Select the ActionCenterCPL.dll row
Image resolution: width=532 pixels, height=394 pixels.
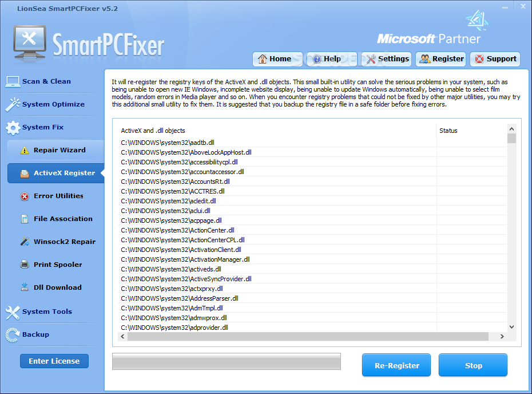[x=312, y=240]
